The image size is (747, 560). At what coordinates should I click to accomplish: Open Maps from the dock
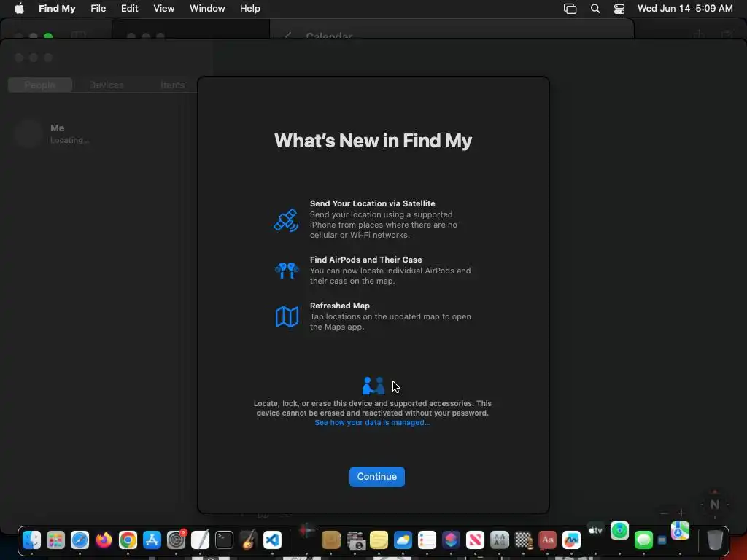pyautogui.click(x=680, y=531)
